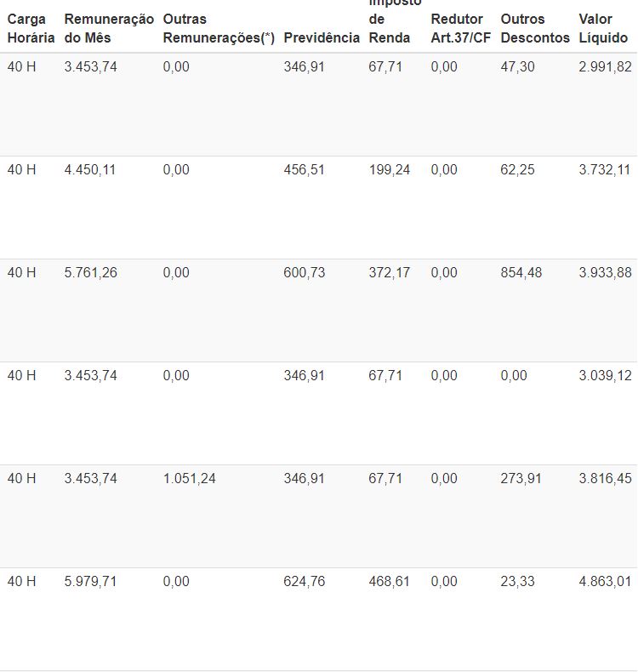The height and width of the screenshot is (672, 638).
Task: Click the 3.039,12 net value cell
Action: click(605, 376)
